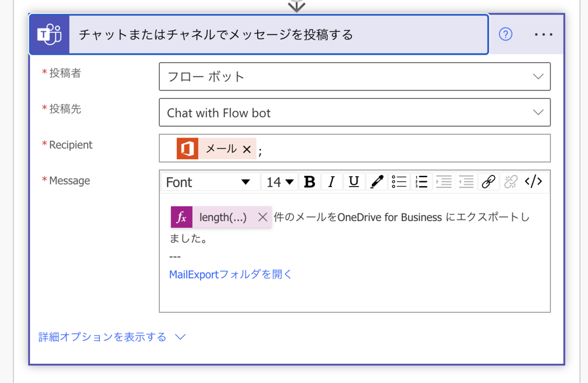Insert a hyperlink via link icon
The height and width of the screenshot is (383, 588).
point(488,182)
